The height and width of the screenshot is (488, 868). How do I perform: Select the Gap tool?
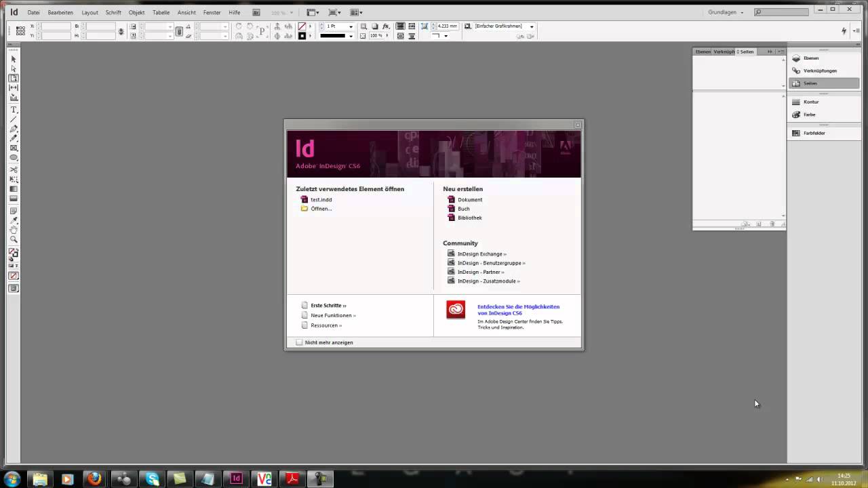pyautogui.click(x=14, y=87)
